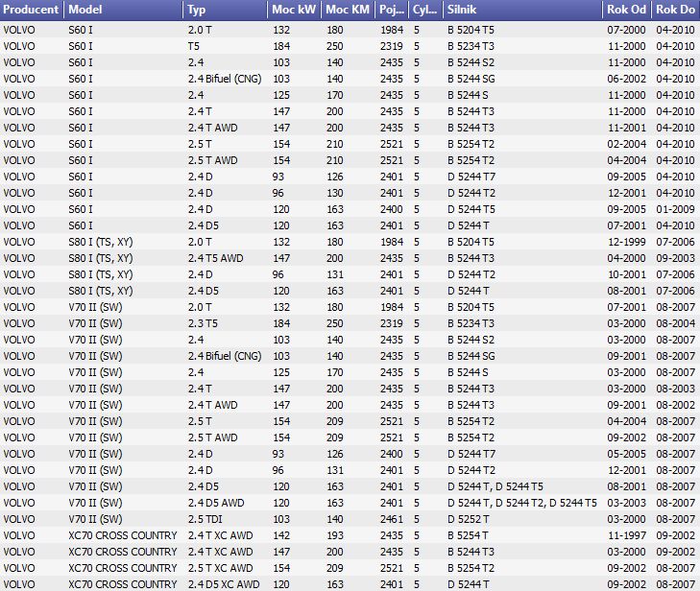700x591 pixels.
Task: Select the type cell 2.5 T AWD in V70 II row
Action: point(212,437)
